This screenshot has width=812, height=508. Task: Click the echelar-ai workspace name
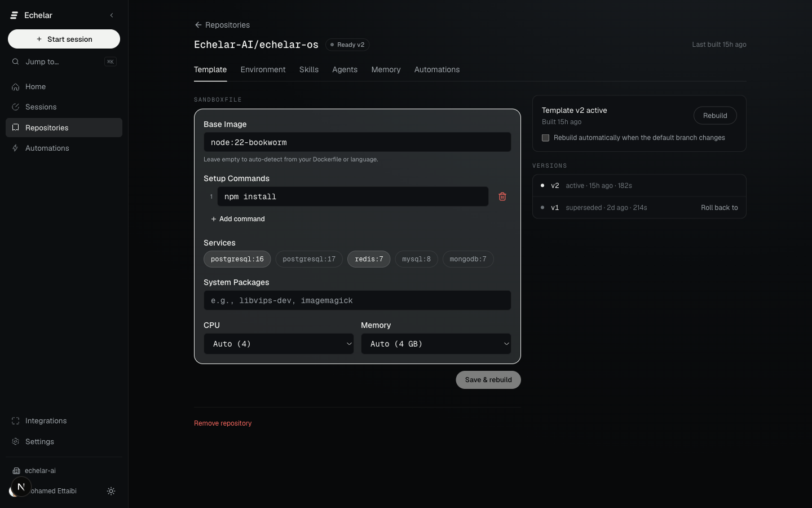point(40,471)
